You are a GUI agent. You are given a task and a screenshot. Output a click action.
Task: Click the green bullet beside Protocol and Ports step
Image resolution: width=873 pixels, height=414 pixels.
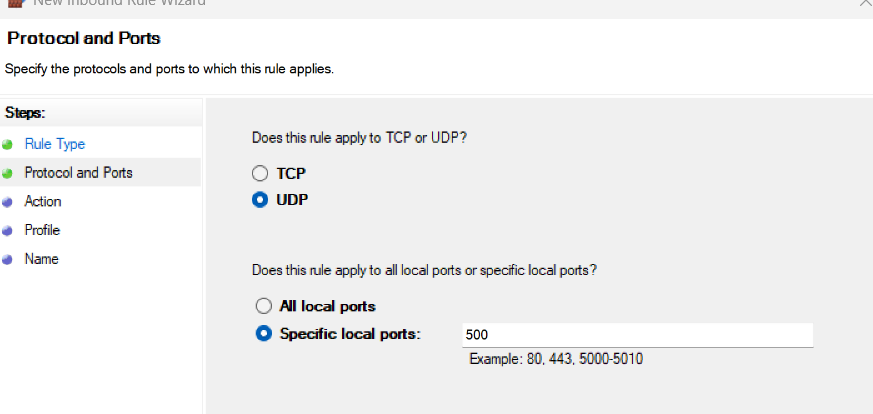[x=7, y=173]
